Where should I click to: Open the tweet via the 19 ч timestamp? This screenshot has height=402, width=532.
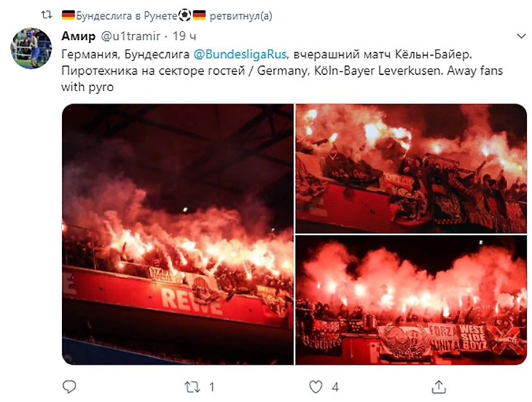[184, 36]
